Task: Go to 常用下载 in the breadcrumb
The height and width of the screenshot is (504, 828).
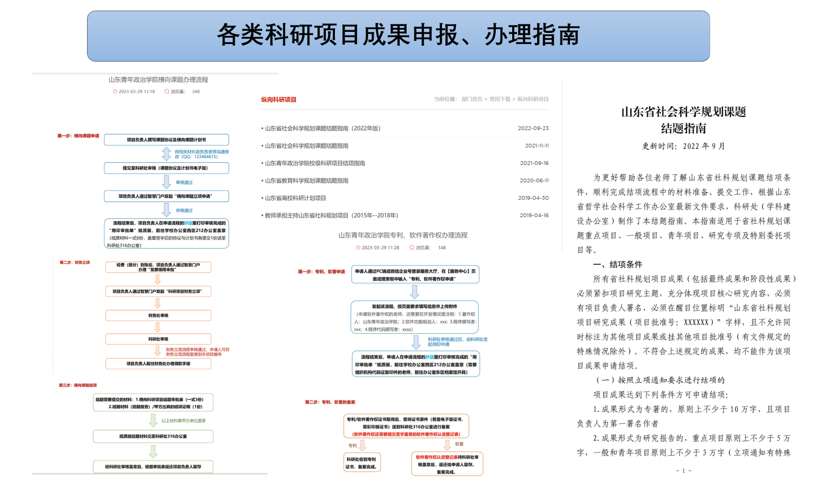Action: click(499, 99)
